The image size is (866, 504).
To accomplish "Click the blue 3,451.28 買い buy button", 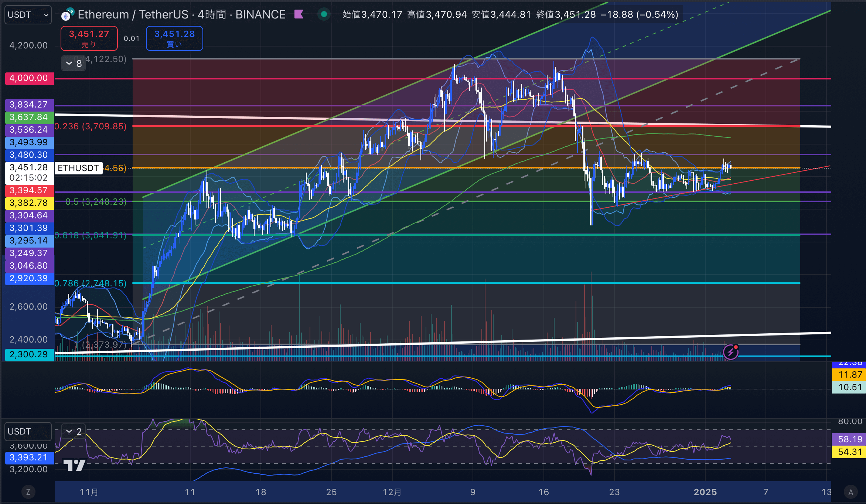I will 174,38.
